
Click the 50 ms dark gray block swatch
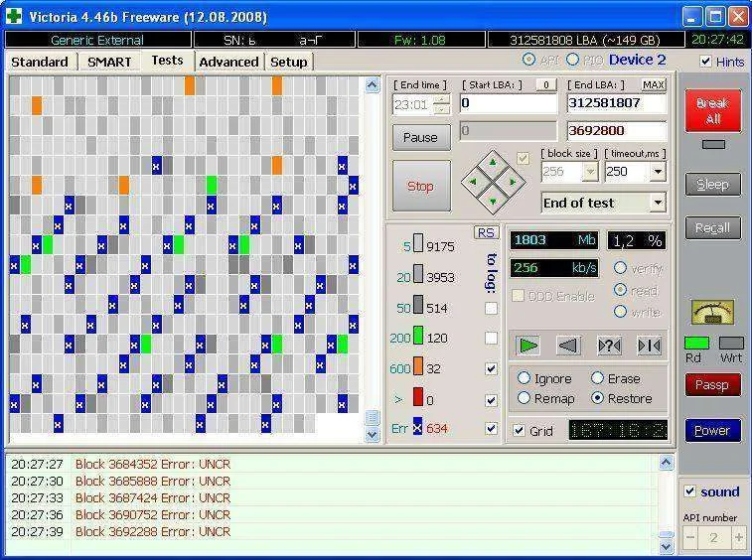(418, 305)
